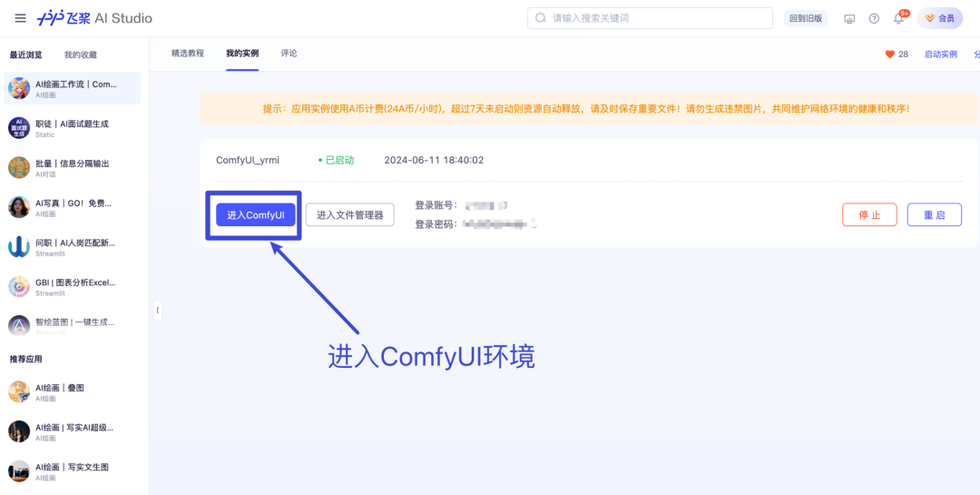Switch to the 最近浏览 tab
This screenshot has height=495, width=980.
click(25, 55)
